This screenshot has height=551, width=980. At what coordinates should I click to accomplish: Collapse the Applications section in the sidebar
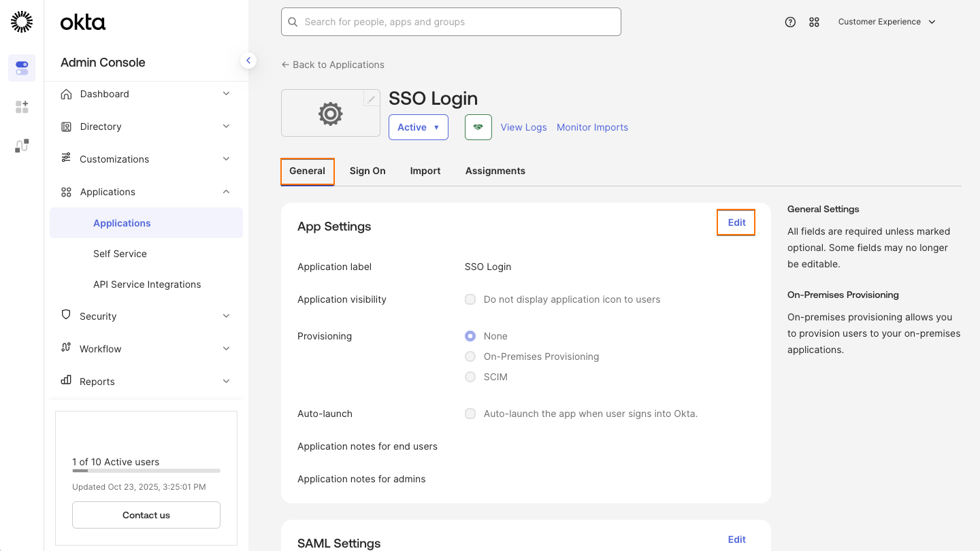(226, 191)
